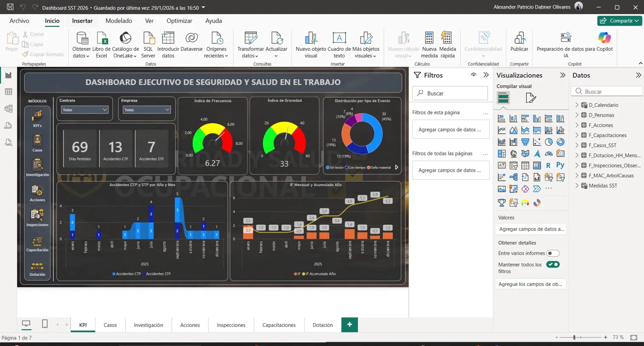Click Introducir datos in the ribbon
The image size is (644, 346).
tap(168, 45)
